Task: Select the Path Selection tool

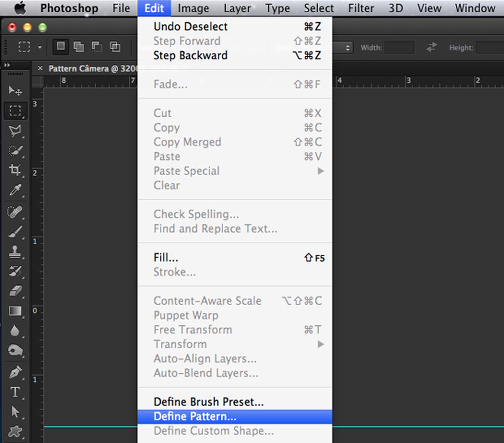Action: [15, 412]
